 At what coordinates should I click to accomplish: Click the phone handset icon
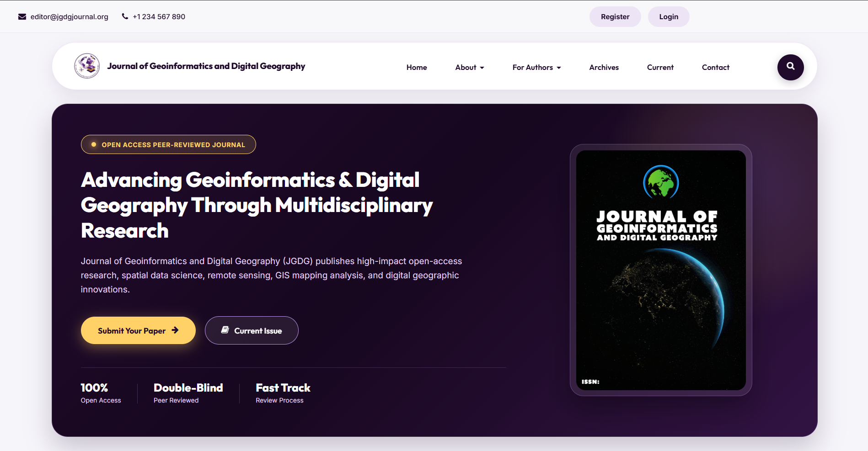[x=125, y=16]
